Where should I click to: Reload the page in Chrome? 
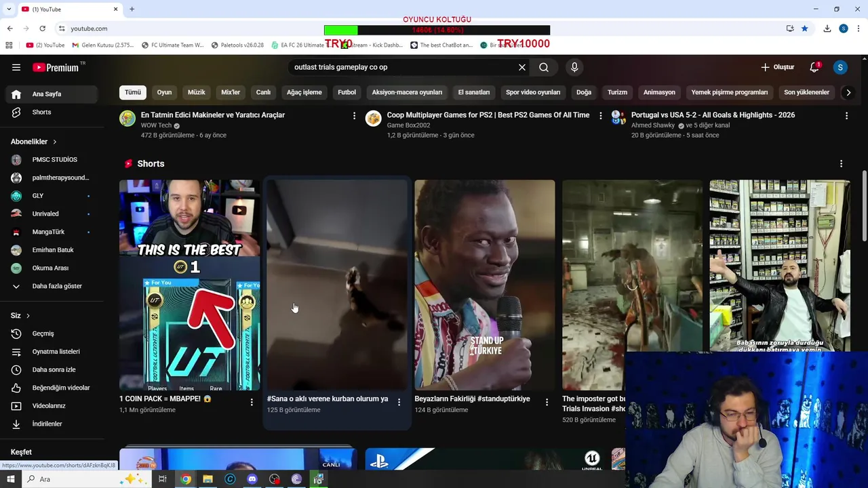(42, 28)
